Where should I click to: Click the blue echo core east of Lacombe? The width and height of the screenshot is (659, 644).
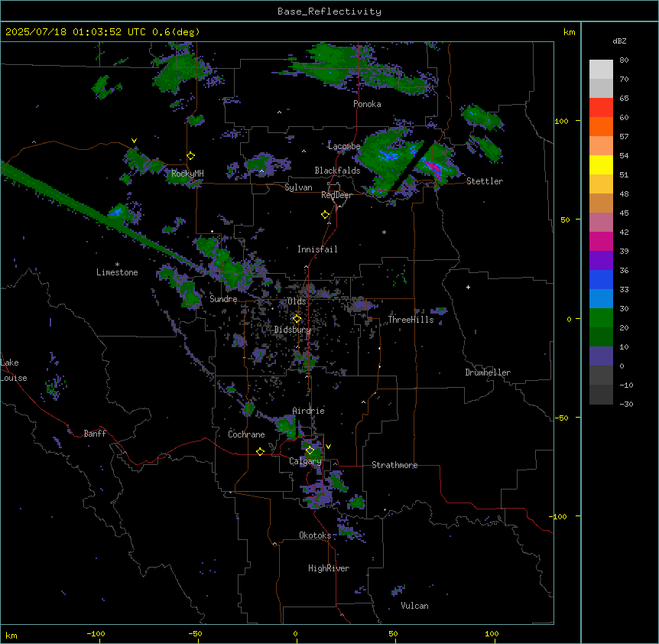point(389,155)
